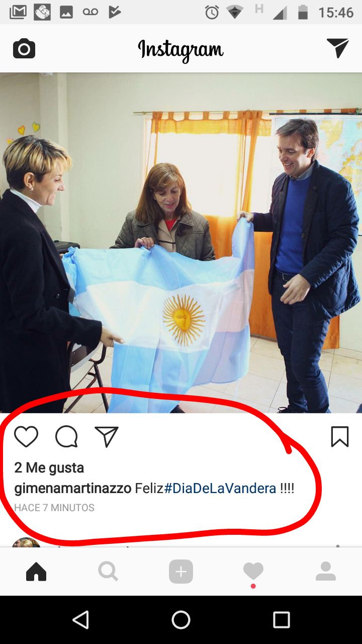Viewport: 362px width, 644px height.
Task: Go to Home feed tab
Action: (36, 572)
